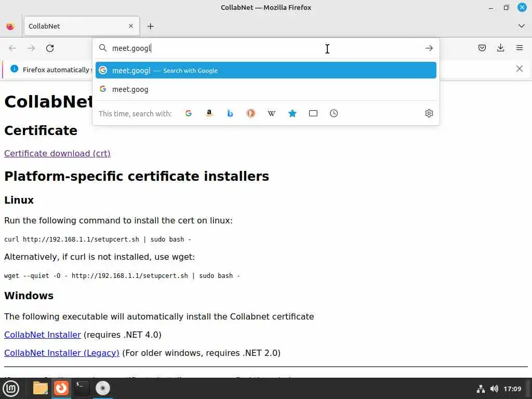Search this time with Bing

point(230,113)
